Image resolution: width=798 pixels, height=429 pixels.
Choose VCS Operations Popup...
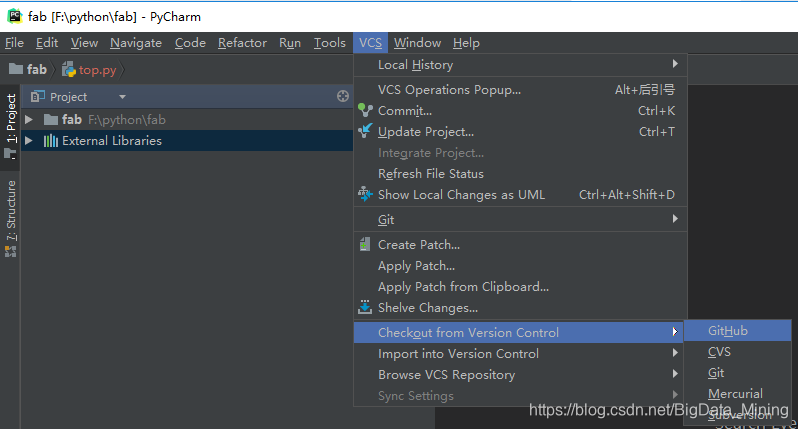coord(520,90)
